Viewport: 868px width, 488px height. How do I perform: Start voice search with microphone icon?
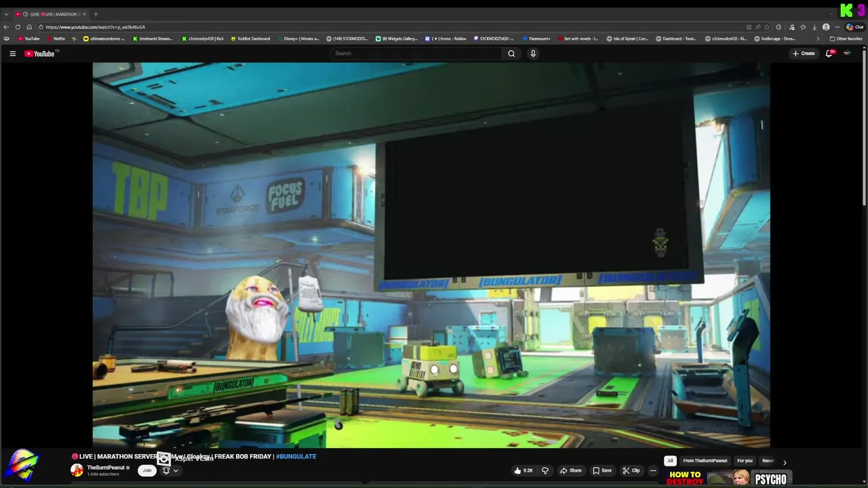point(533,54)
